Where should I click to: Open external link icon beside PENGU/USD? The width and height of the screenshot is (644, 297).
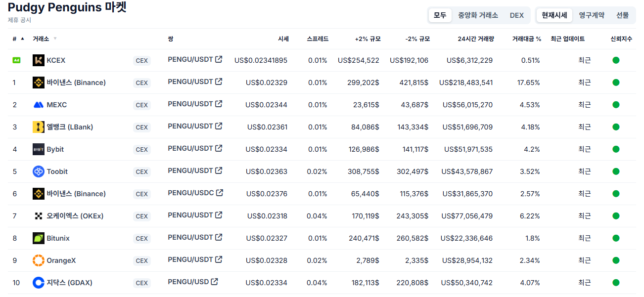pos(214,282)
